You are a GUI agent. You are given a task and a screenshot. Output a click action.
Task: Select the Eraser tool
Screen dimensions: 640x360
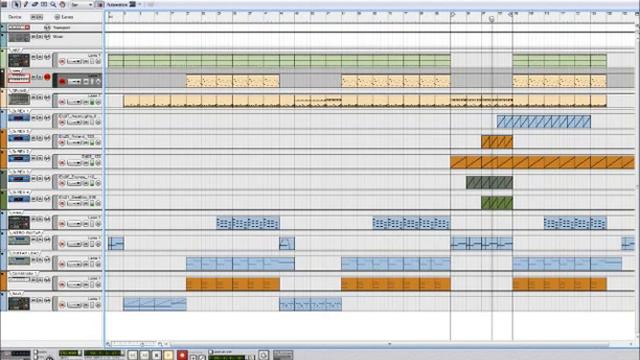tap(35, 4)
